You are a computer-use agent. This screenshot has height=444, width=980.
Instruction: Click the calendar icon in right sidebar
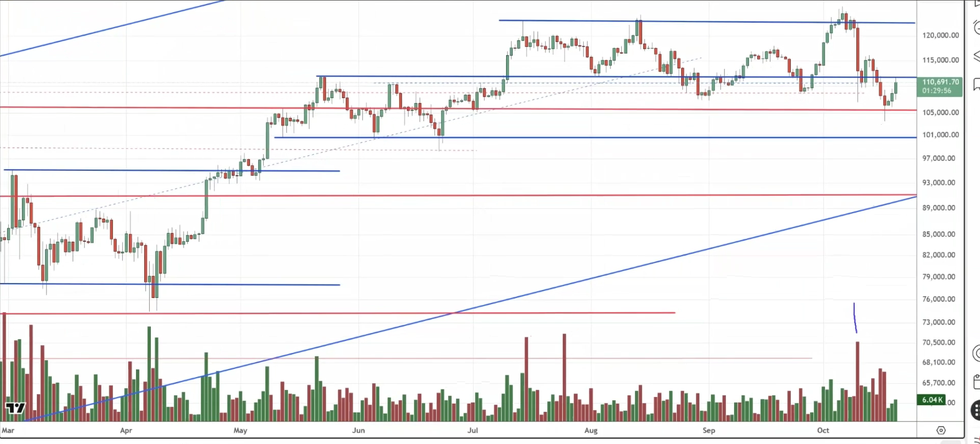[976, 382]
